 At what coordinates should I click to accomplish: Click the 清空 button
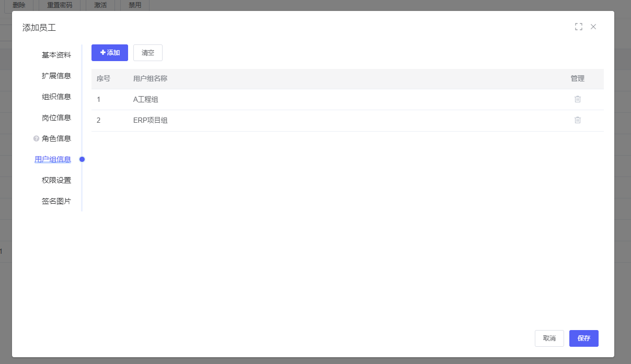pyautogui.click(x=148, y=53)
